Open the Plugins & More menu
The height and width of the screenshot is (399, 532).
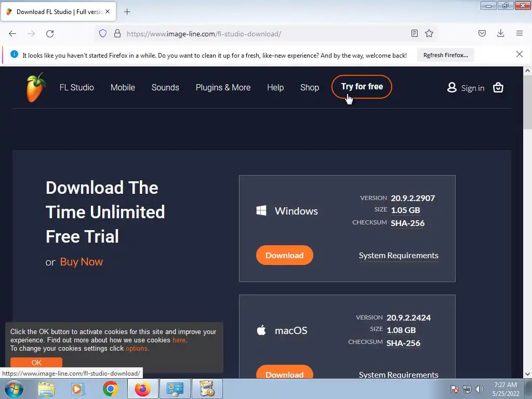tap(223, 87)
